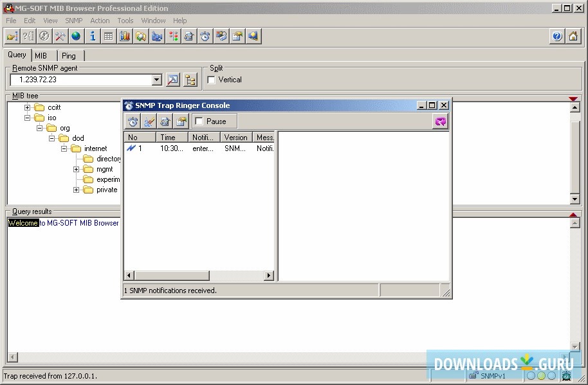This screenshot has width=588, height=385.
Task: Open the Edit menu
Action: tap(30, 21)
